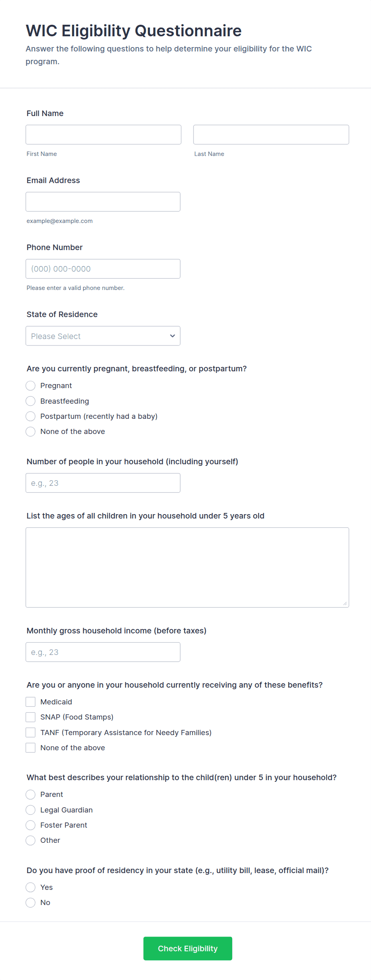The image size is (371, 980).
Task: Tick the TANF benefits checkbox
Action: [x=31, y=733]
